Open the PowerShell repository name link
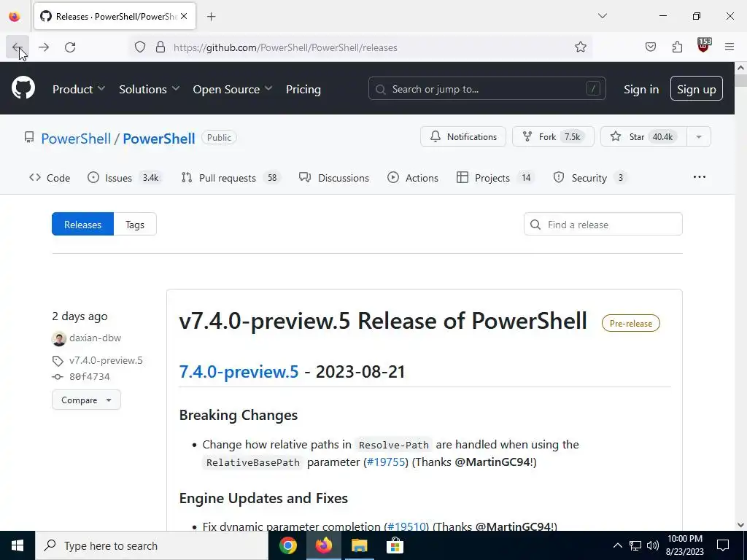 158,139
